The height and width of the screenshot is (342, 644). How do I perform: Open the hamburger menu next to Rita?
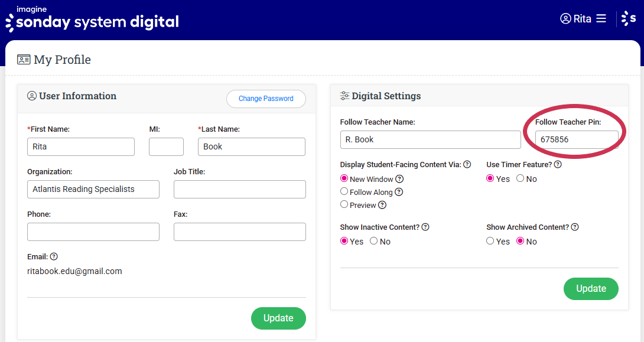[x=601, y=18]
